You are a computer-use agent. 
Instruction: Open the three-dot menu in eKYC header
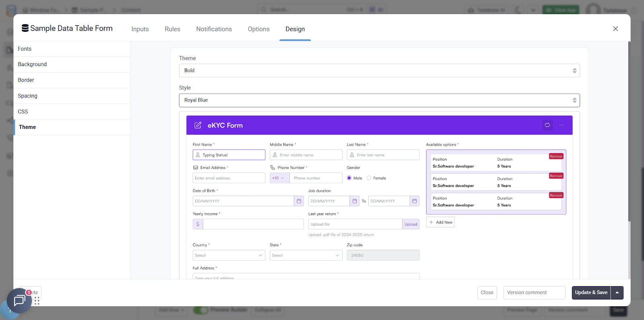[x=561, y=125]
